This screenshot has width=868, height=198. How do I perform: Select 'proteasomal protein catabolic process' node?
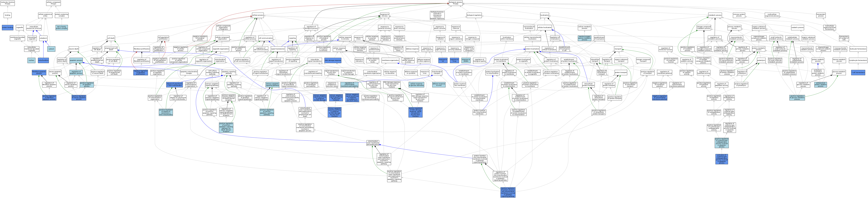[821, 85]
